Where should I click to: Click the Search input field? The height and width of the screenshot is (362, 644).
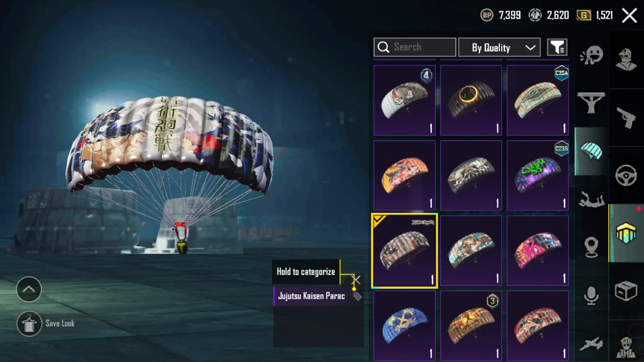click(415, 47)
